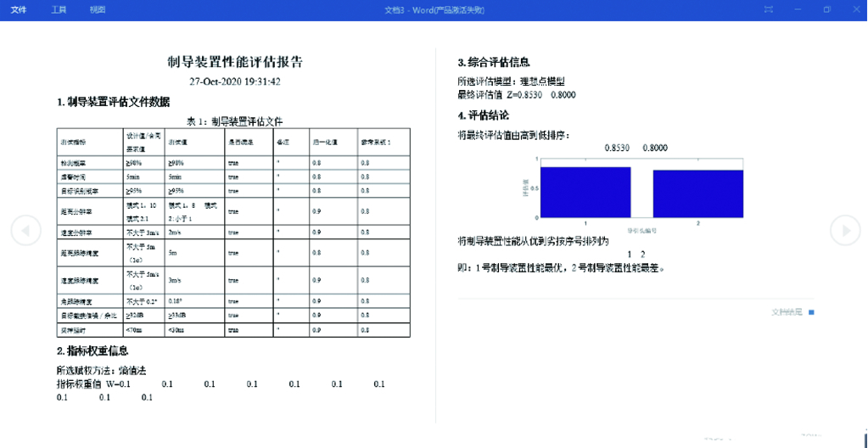This screenshot has height=448, width=868.
Task: Click the second blue bar in chart
Action: pyautogui.click(x=697, y=194)
